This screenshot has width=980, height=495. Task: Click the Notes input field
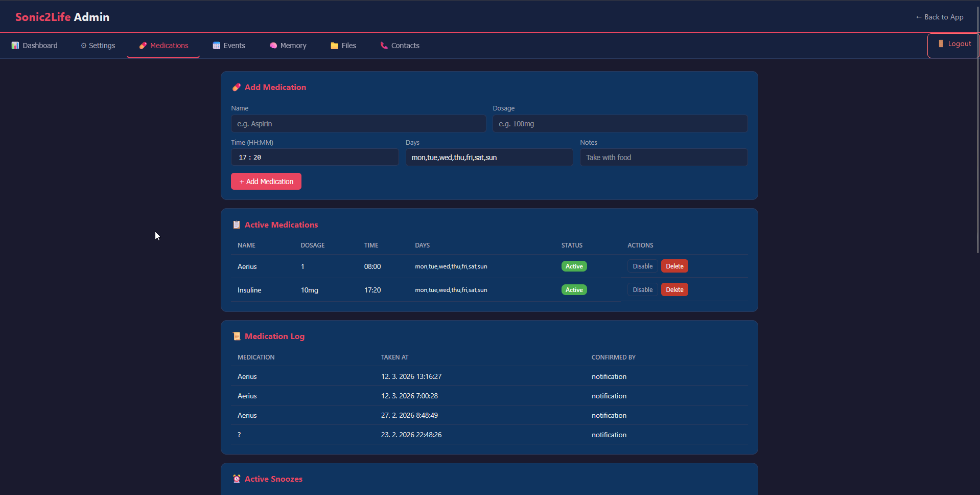point(664,157)
